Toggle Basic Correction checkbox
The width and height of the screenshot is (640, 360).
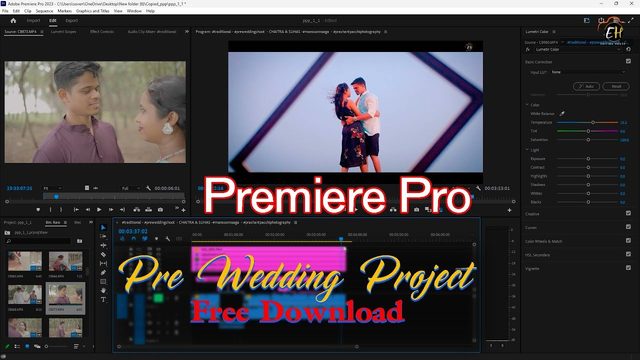pos(628,61)
